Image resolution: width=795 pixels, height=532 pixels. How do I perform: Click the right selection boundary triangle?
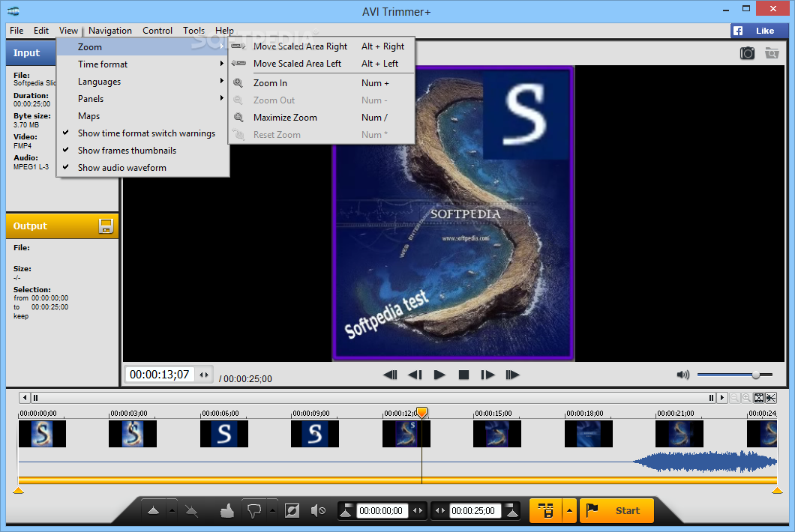point(777,491)
